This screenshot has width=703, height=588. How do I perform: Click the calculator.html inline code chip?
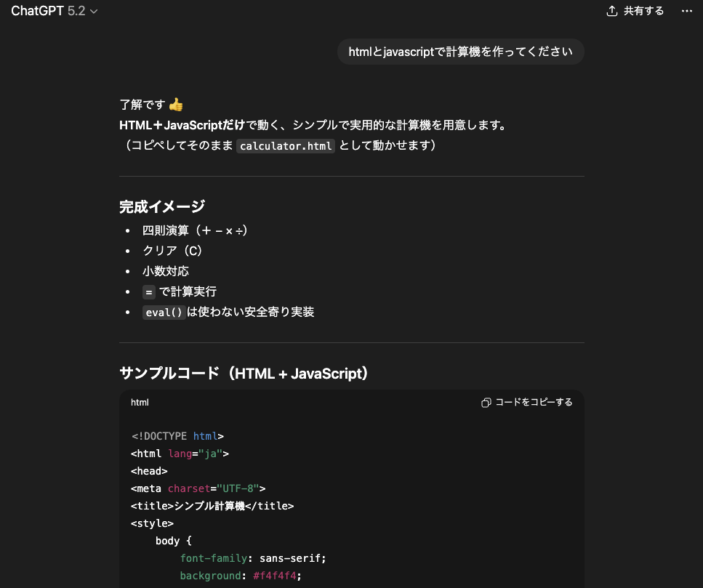(286, 146)
